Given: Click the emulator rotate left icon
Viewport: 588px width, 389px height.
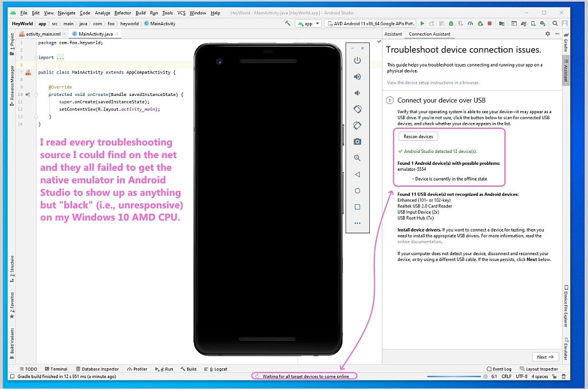Looking at the screenshot, I should (x=357, y=109).
